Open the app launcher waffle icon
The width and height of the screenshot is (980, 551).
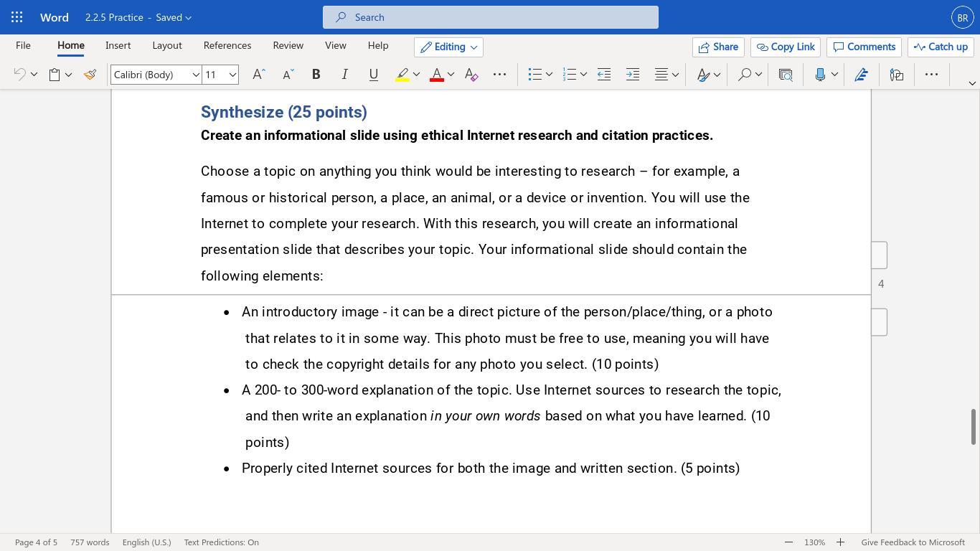pyautogui.click(x=17, y=17)
